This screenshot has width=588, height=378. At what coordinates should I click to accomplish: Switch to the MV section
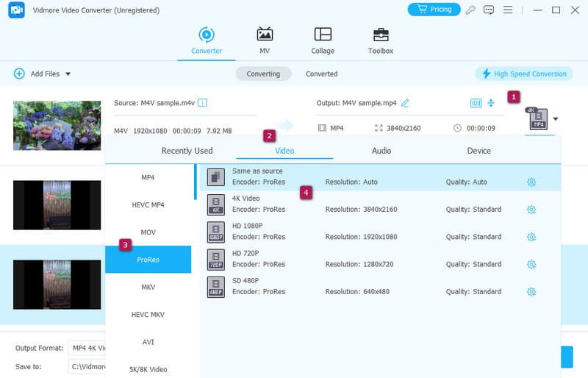tap(265, 41)
